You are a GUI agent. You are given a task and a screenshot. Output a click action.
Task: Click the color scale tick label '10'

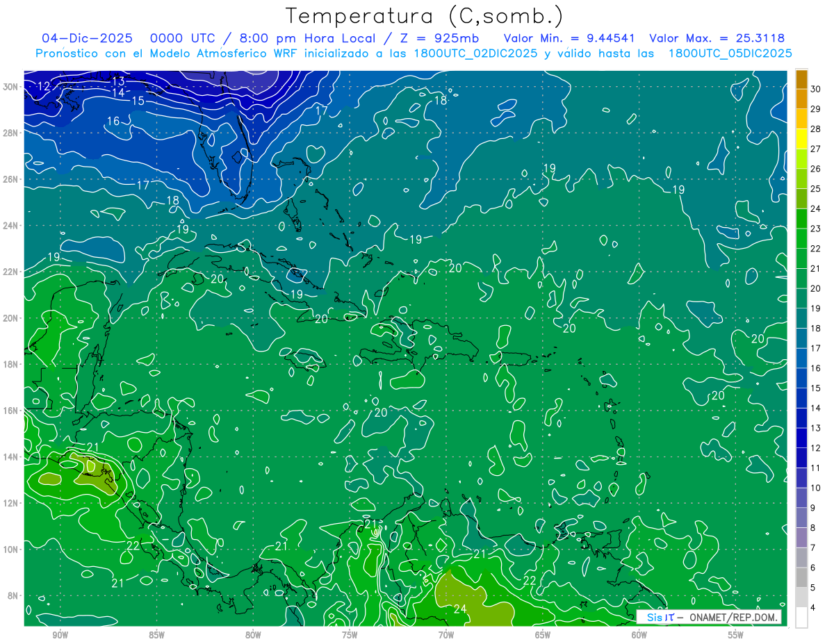816,488
